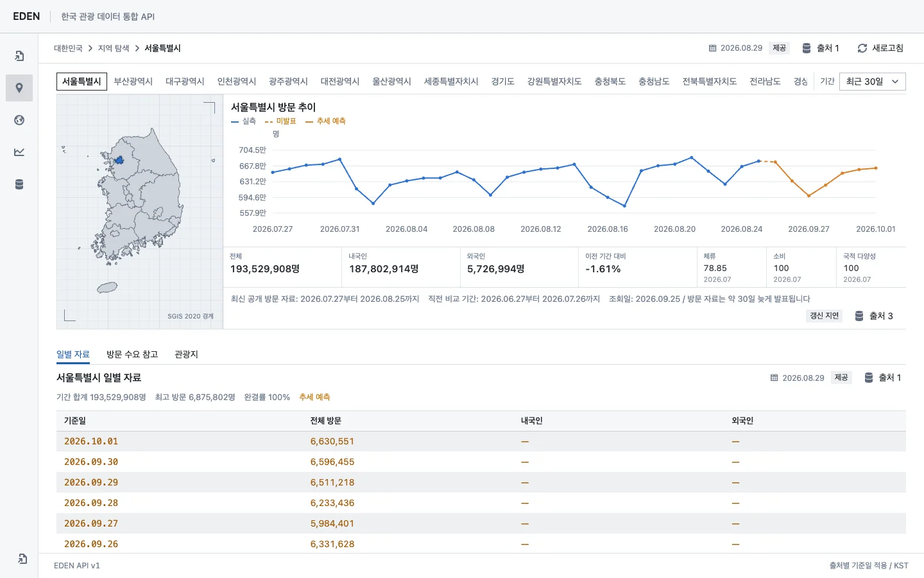
Task: Select the 부산광역시 region tab
Action: tap(133, 82)
